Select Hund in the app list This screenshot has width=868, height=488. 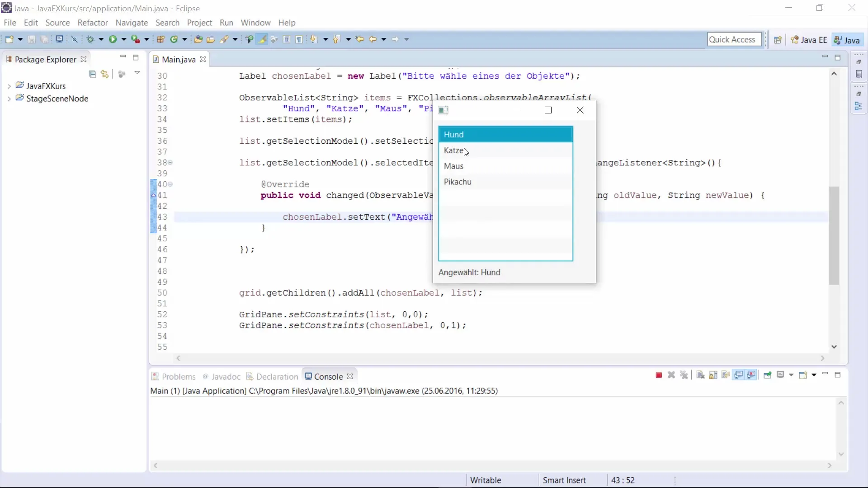coord(505,135)
